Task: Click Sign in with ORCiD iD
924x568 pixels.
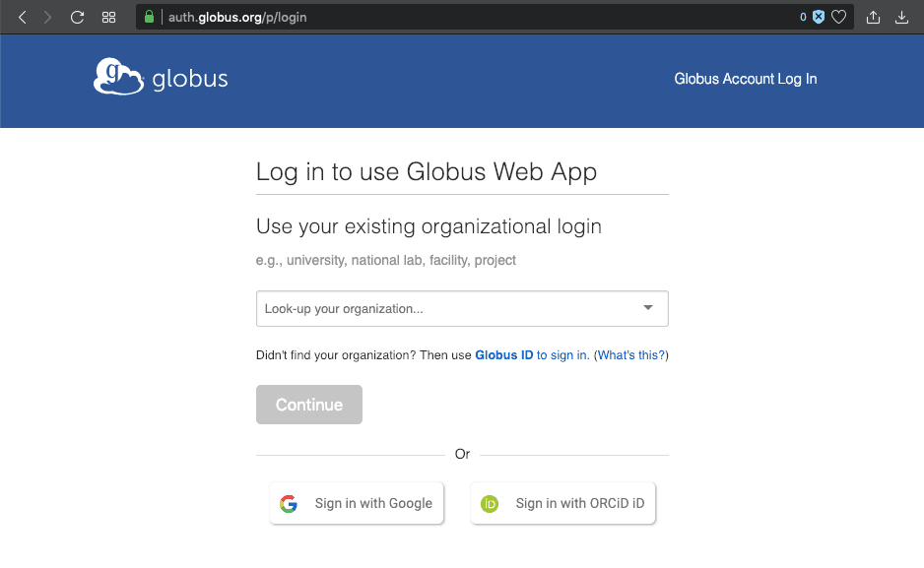Action: pyautogui.click(x=563, y=503)
